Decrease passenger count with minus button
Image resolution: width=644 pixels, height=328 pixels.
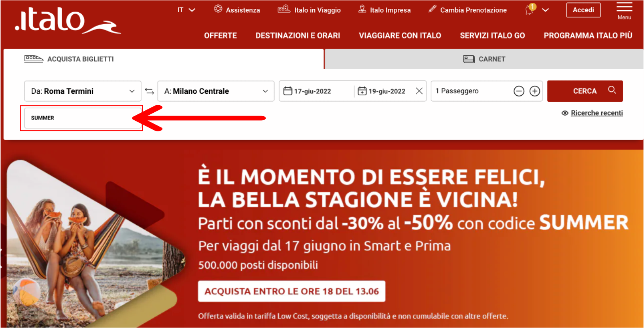[519, 91]
